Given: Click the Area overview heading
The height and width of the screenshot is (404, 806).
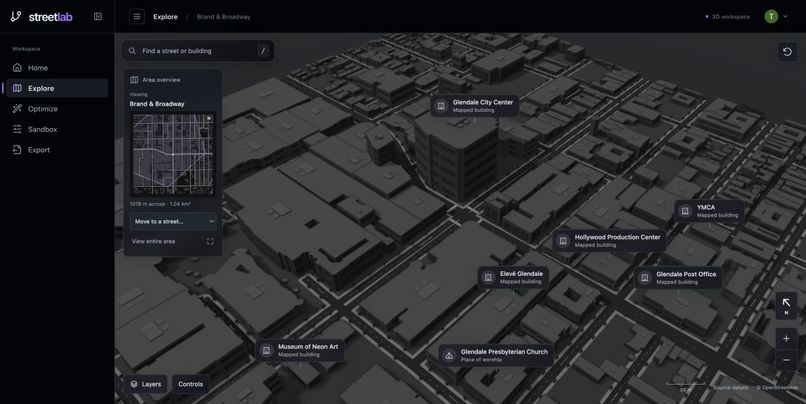Looking at the screenshot, I should tap(161, 80).
